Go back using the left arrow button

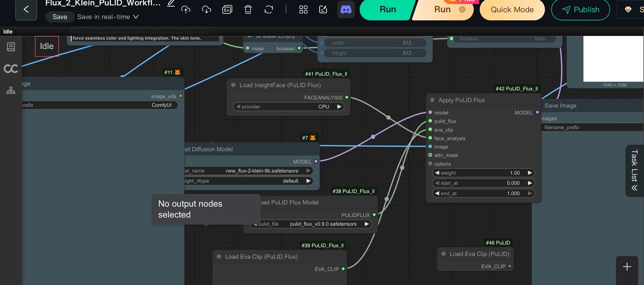click(x=26, y=9)
